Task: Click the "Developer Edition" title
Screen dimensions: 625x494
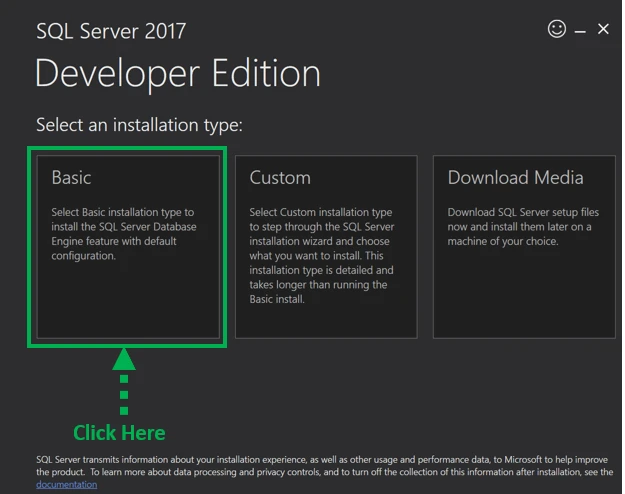Action: 178,74
